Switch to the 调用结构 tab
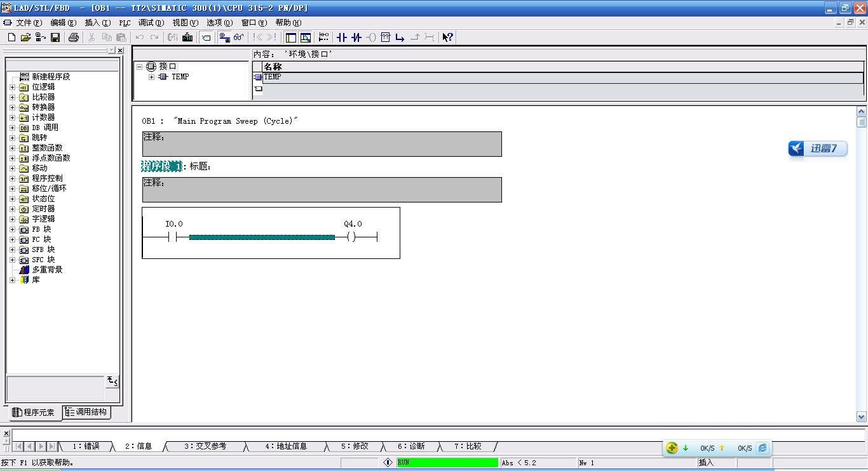 tap(87, 412)
